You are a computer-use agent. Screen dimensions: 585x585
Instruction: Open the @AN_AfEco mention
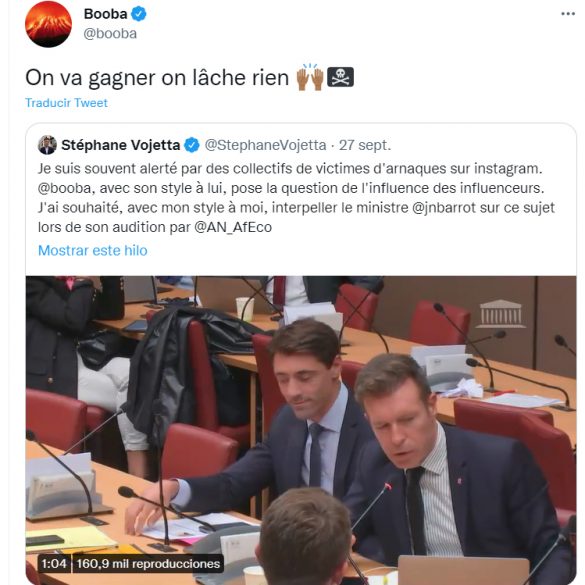233,227
